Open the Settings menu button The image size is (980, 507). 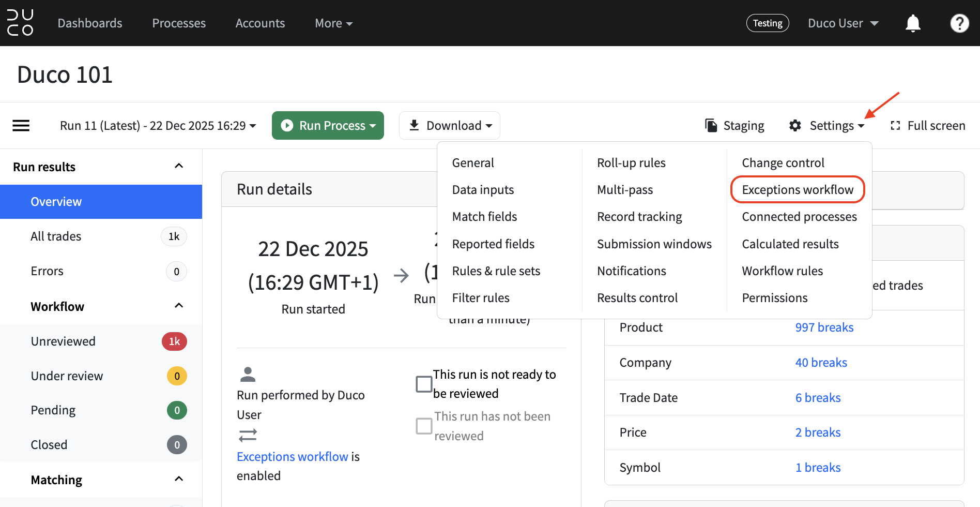pos(827,126)
